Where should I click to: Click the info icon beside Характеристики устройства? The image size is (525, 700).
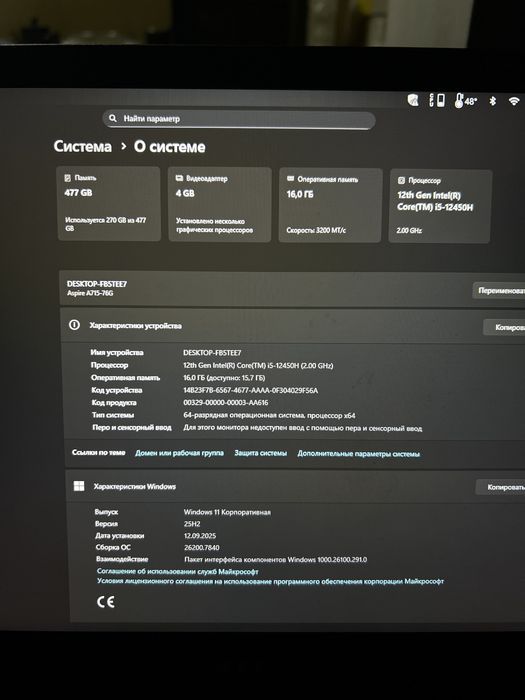coord(75,325)
